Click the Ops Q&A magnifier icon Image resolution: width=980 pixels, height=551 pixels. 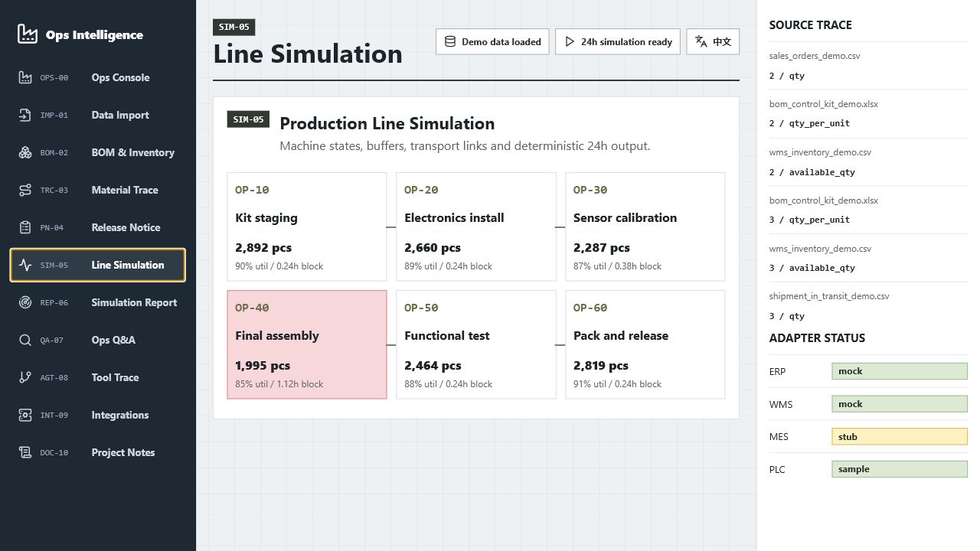25,340
